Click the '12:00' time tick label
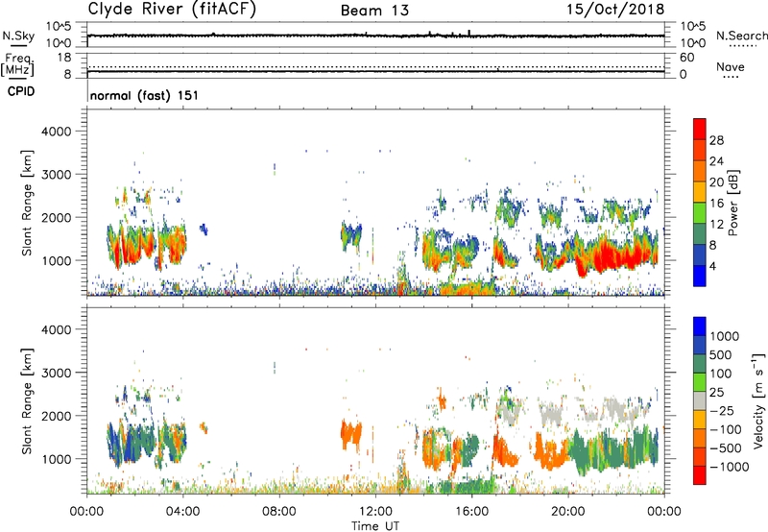Screen dimensions: 768x532 (x=375, y=512)
